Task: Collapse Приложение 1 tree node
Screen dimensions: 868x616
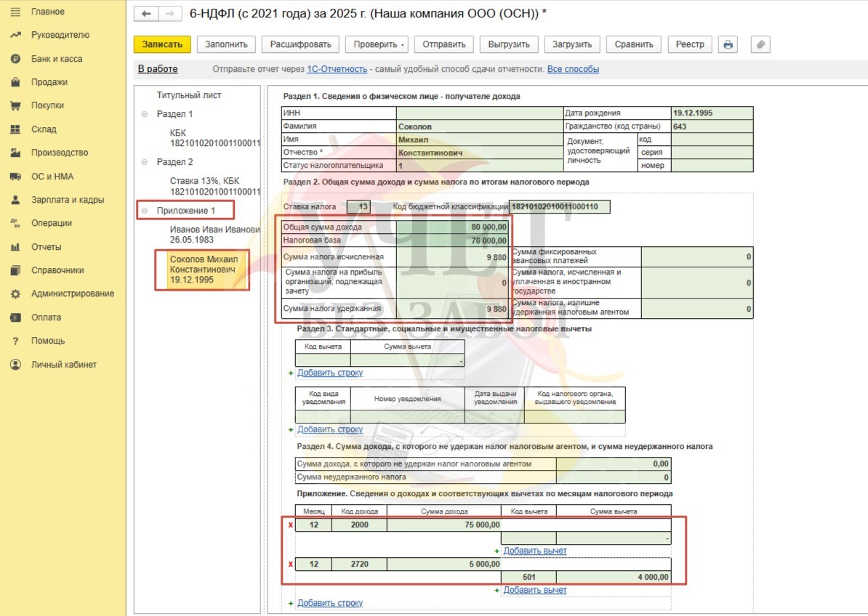Action: pyautogui.click(x=144, y=211)
